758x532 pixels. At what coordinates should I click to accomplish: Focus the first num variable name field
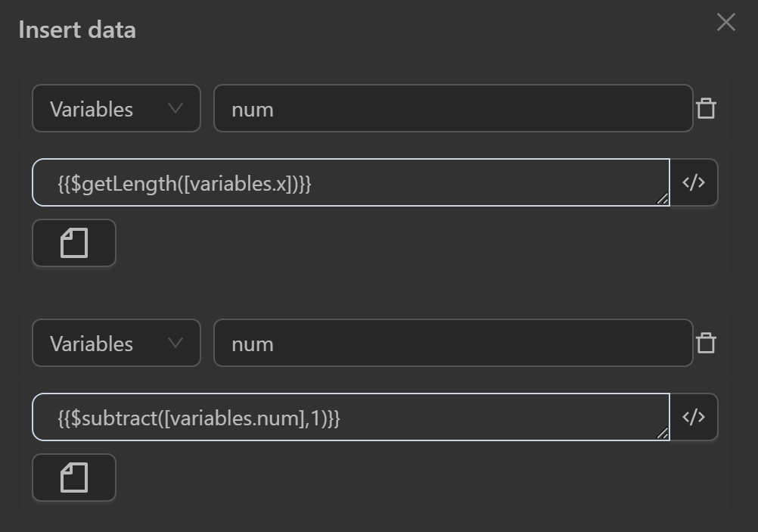point(452,108)
